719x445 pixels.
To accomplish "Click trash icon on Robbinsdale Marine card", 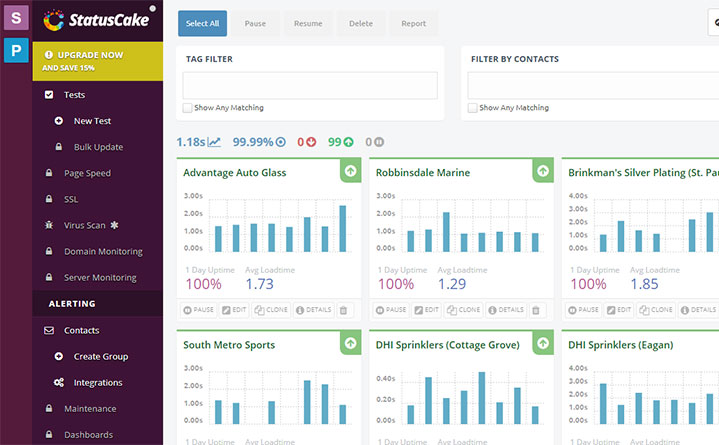I will [x=536, y=310].
